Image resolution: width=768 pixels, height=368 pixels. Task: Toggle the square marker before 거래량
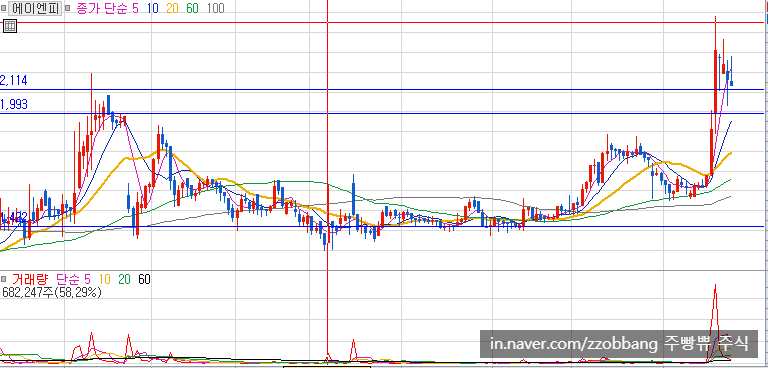(x=3, y=279)
